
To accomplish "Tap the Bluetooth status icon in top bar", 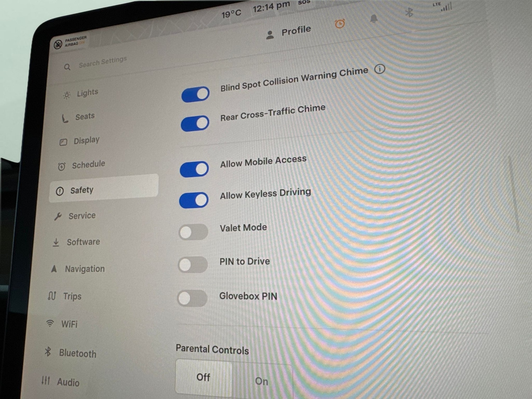I will pyautogui.click(x=409, y=13).
